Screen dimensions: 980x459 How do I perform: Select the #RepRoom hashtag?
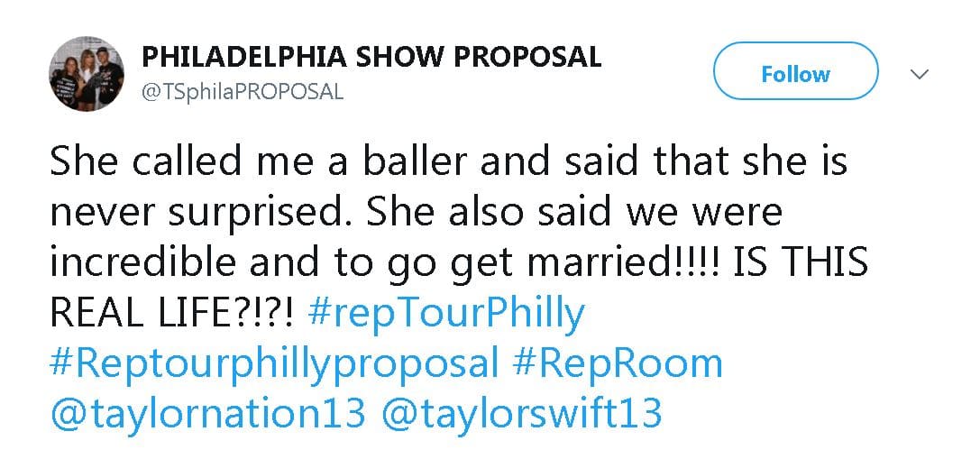618,363
